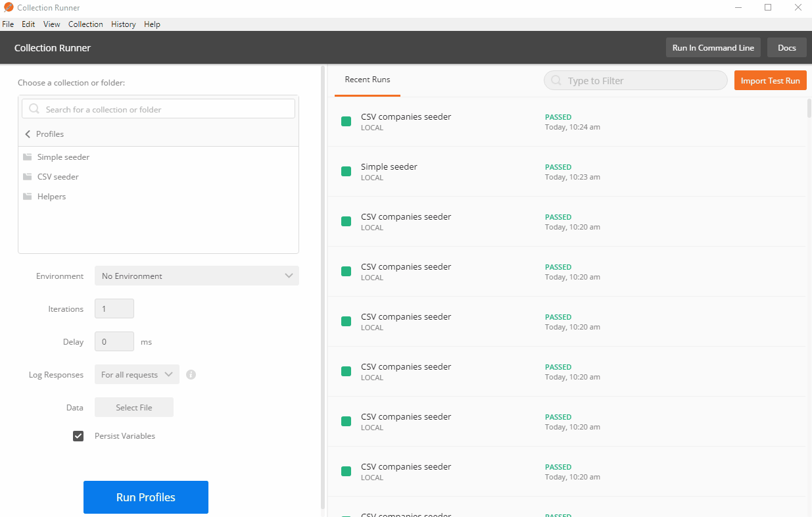Open the No Environment dropdown
Screen dimensions: 812x517
[x=196, y=276]
